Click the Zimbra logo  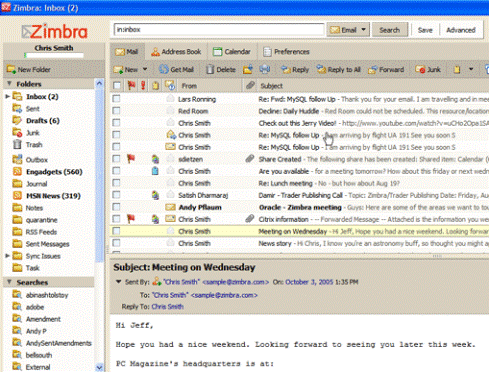(x=55, y=32)
